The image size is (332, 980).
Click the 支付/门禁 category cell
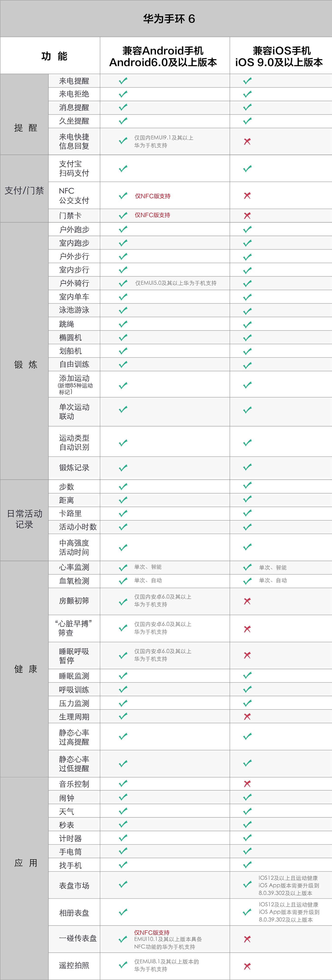pyautogui.click(x=24, y=189)
